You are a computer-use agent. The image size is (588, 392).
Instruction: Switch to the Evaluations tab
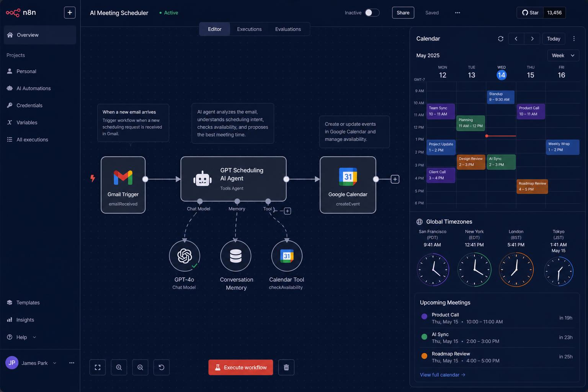288,29
